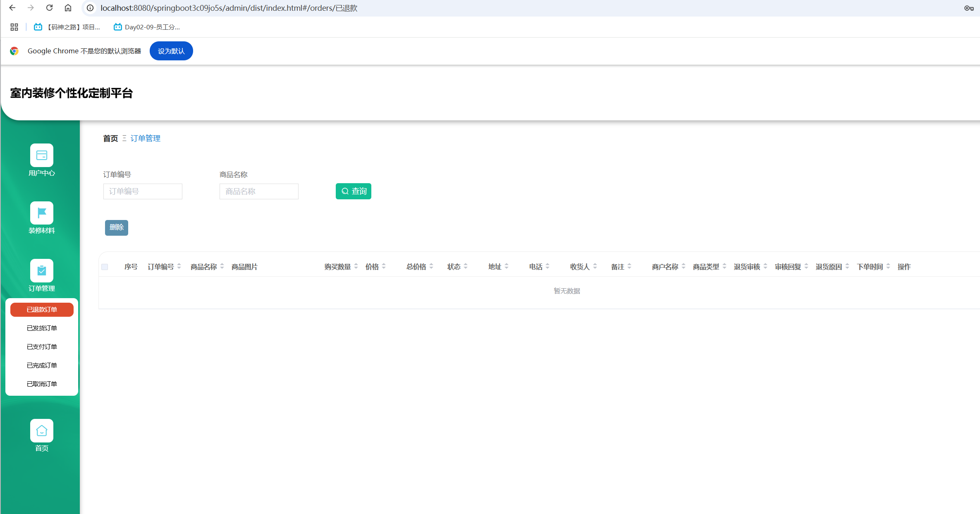Select 已完成订单 in the order submenu
The height and width of the screenshot is (514, 980).
[x=42, y=365]
